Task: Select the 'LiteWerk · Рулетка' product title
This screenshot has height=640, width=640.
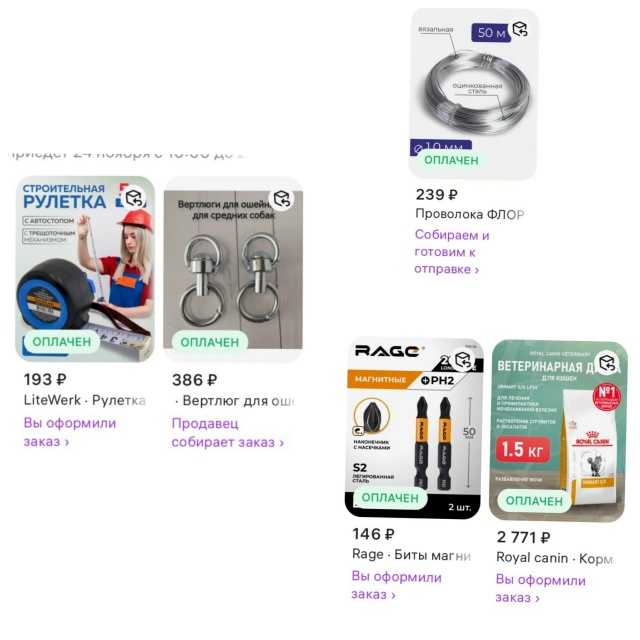Action: tap(84, 400)
